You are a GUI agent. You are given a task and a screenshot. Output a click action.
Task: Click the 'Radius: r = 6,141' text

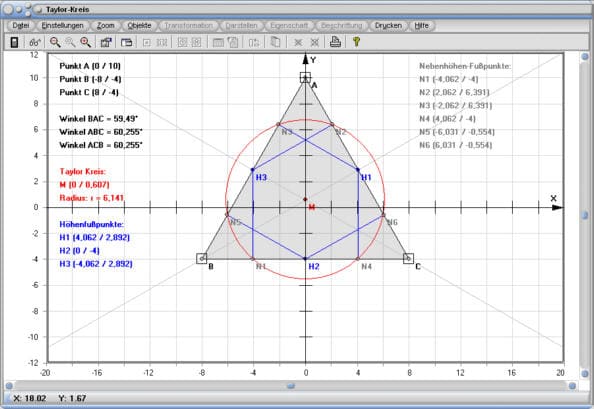[92, 198]
